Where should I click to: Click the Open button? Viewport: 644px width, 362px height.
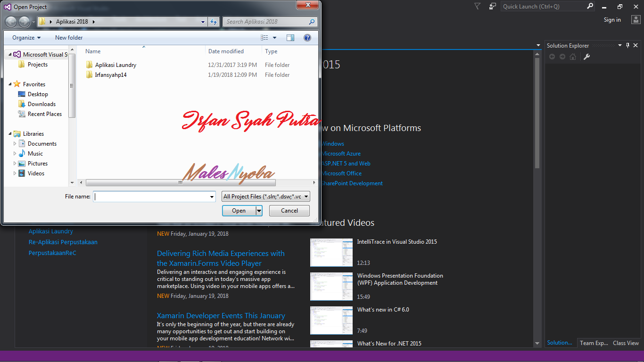pos(239,211)
